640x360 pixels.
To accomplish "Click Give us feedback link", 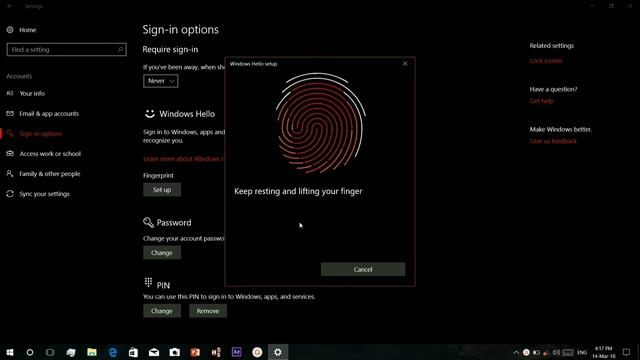I will tap(553, 141).
